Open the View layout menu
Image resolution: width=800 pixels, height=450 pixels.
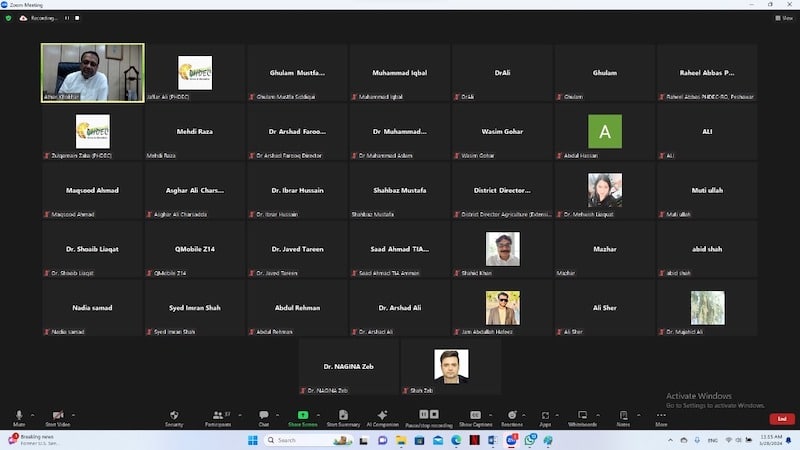click(785, 18)
